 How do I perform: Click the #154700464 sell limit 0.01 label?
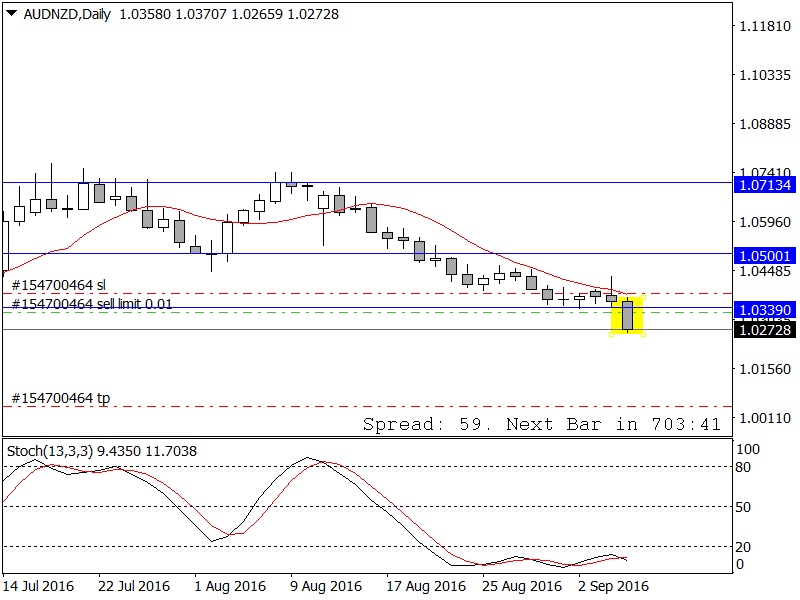click(x=92, y=304)
